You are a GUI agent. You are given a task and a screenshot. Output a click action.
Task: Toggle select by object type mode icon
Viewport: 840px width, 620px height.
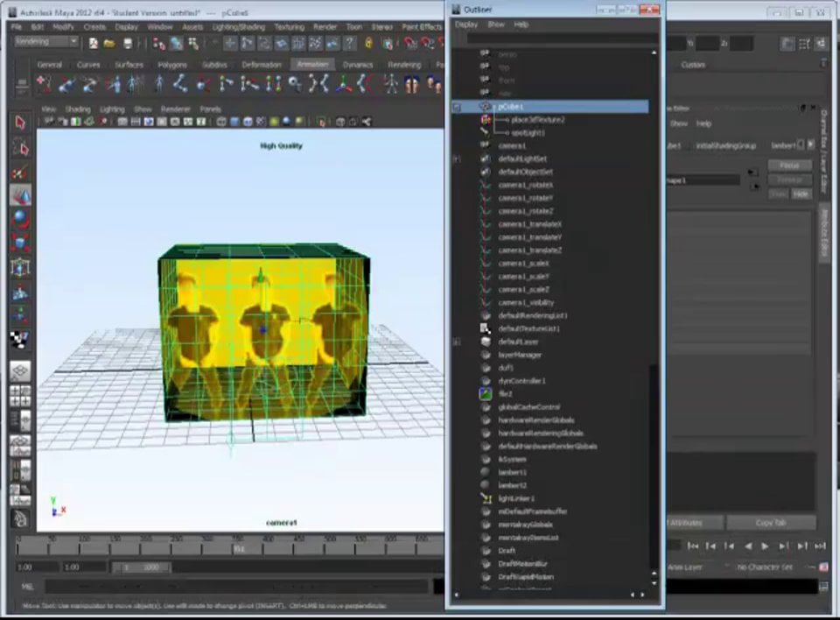pos(176,43)
